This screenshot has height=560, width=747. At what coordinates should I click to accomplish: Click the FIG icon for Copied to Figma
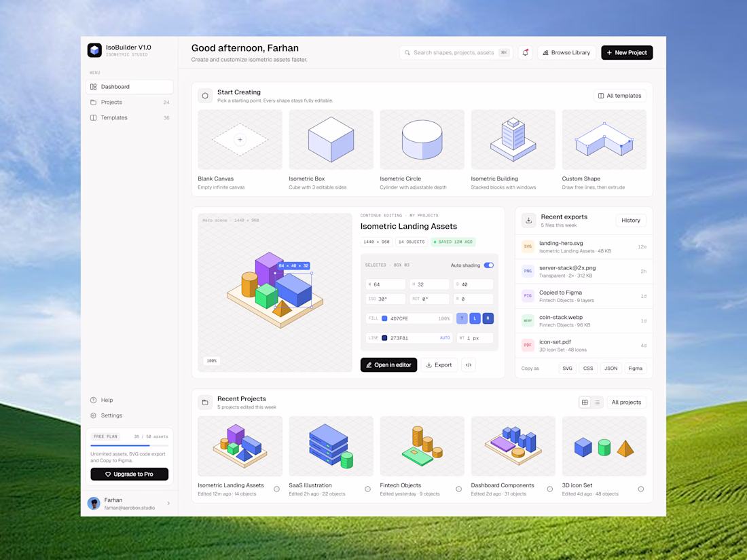(x=528, y=296)
